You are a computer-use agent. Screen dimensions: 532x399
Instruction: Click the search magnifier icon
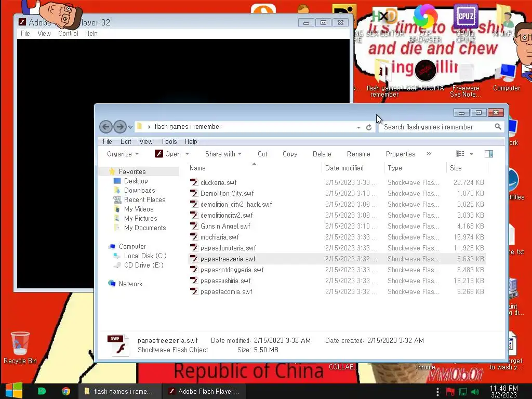coord(498,127)
